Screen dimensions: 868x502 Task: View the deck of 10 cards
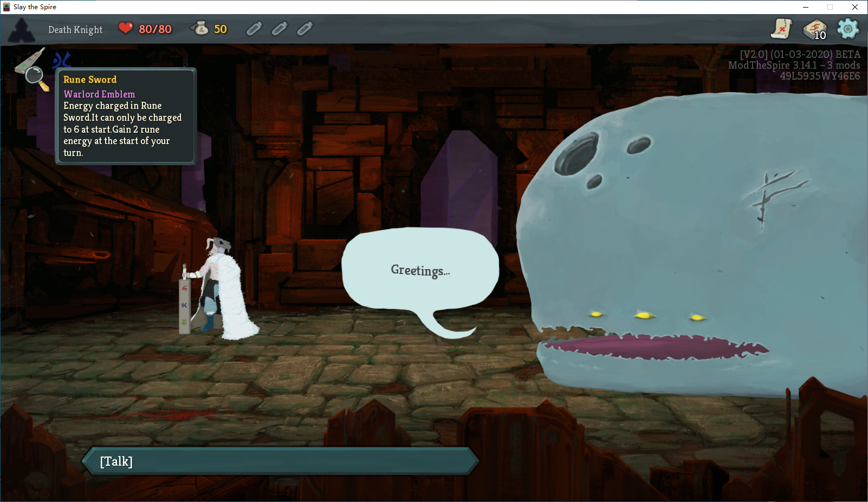tap(815, 29)
